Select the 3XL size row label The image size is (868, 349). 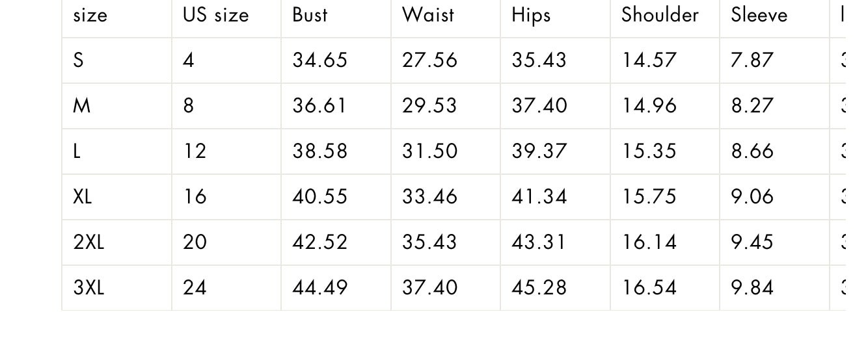pyautogui.click(x=88, y=288)
